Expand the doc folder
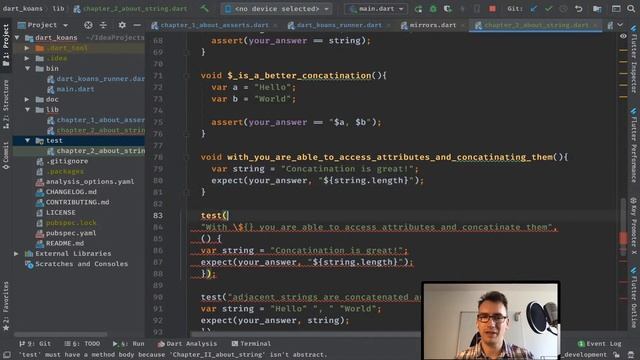 27,99
